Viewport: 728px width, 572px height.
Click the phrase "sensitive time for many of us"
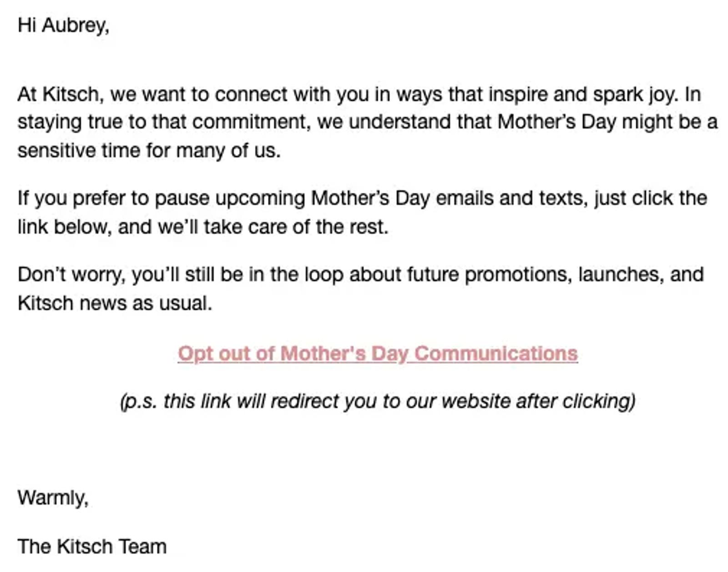click(x=149, y=151)
